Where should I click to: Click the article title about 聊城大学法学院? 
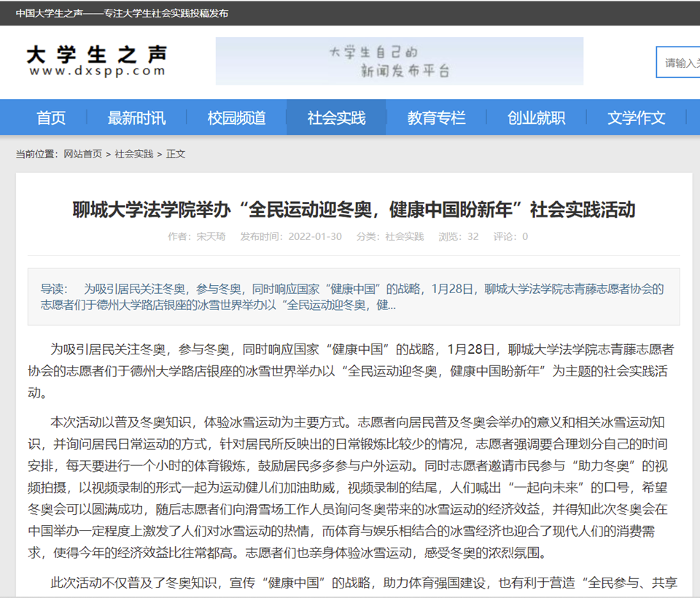[x=349, y=210]
